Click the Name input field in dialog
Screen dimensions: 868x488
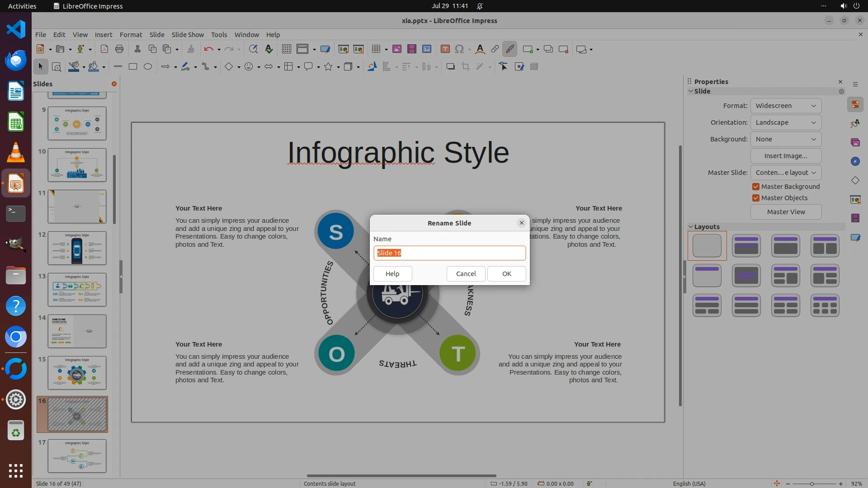449,253
